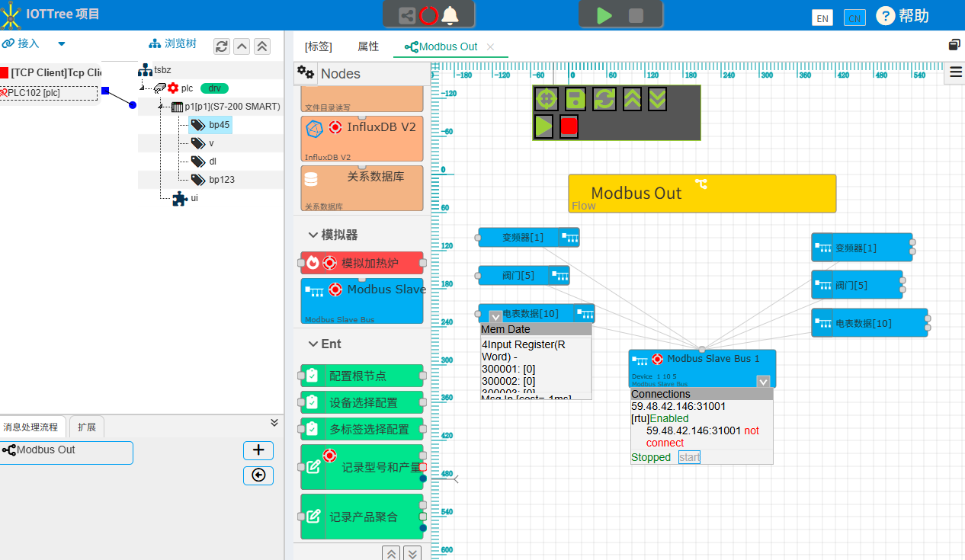Click double-up button below node palette
The height and width of the screenshot is (560, 965).
pyautogui.click(x=391, y=553)
